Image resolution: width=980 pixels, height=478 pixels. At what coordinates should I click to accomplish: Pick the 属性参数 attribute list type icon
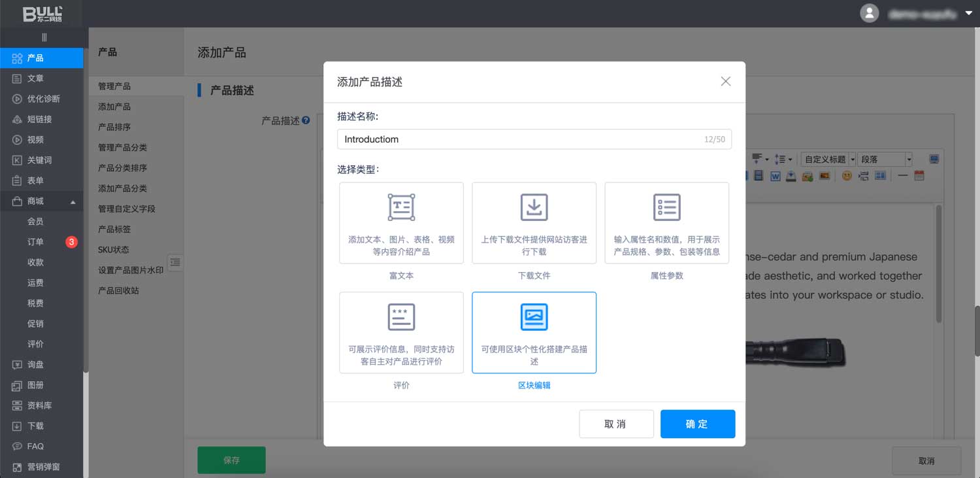point(666,207)
